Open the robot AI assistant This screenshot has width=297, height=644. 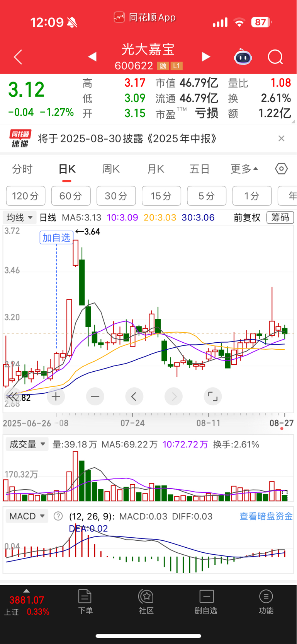[243, 57]
